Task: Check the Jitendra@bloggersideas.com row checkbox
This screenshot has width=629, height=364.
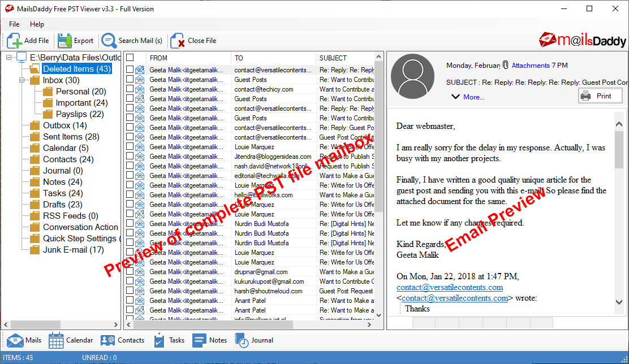Action: click(130, 156)
